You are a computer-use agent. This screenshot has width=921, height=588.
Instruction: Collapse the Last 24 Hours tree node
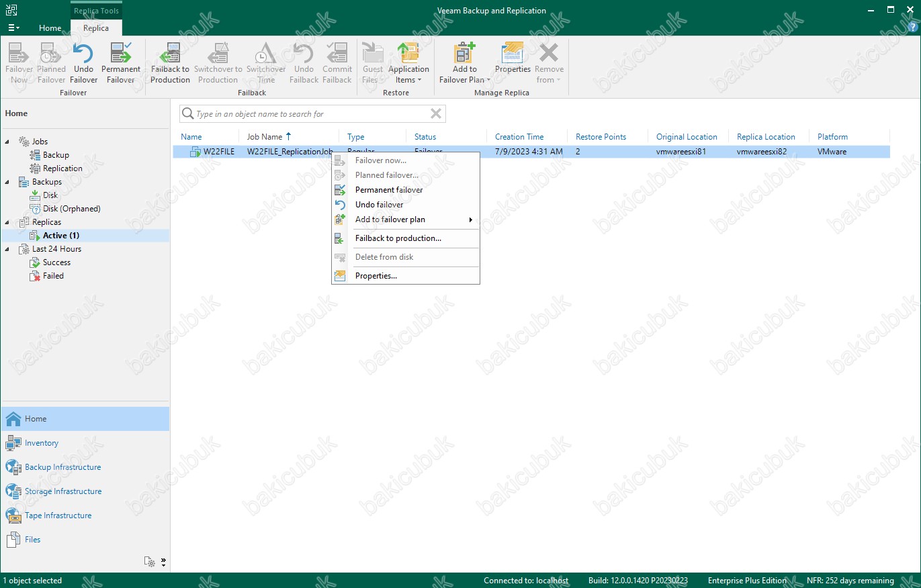point(8,249)
